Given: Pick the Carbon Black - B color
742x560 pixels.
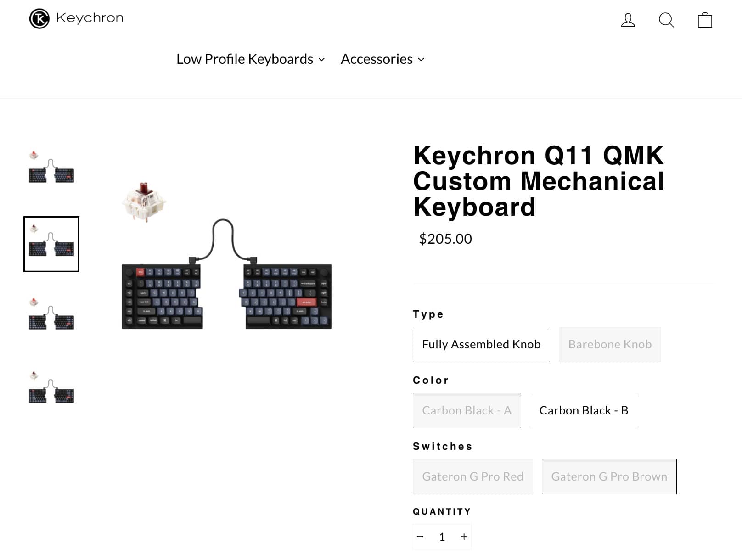Looking at the screenshot, I should coord(584,410).
